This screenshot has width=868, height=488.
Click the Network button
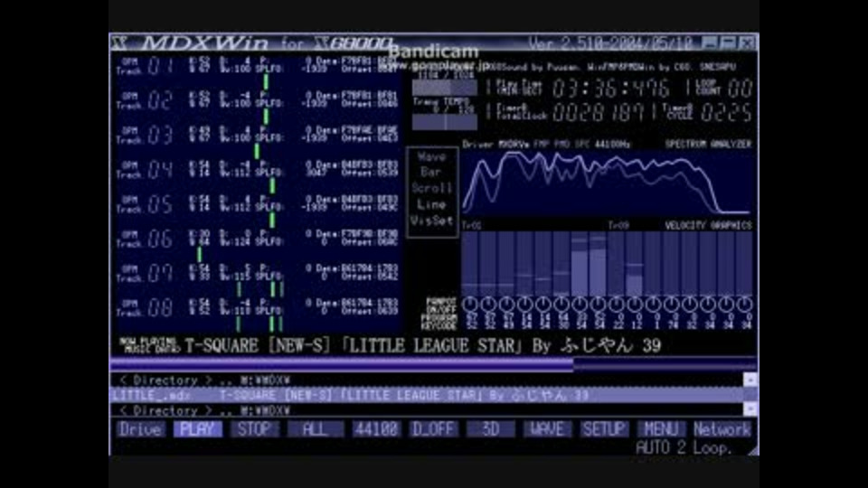[x=722, y=429]
